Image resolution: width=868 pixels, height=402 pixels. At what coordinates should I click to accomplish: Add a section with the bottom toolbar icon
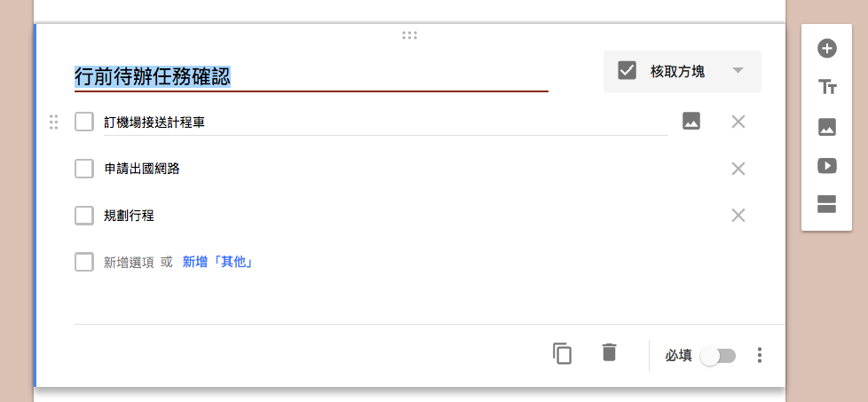tap(827, 204)
